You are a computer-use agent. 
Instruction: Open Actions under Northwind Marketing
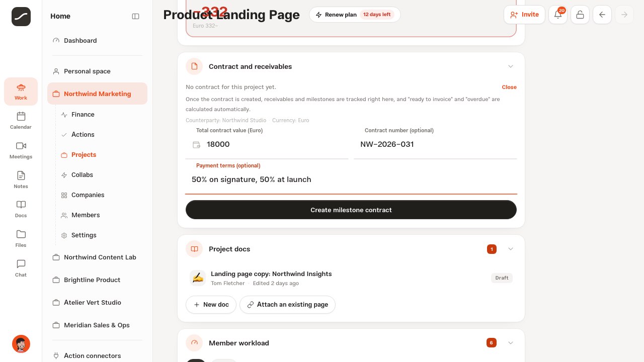(101, 135)
